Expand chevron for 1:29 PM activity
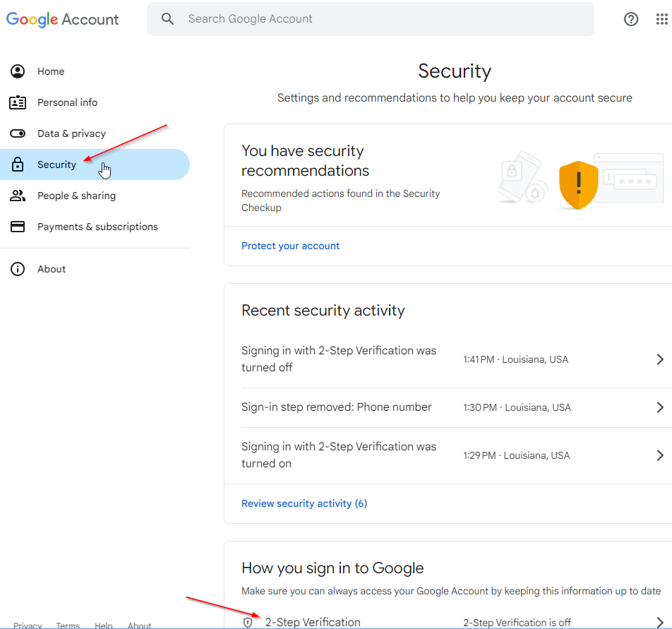 tap(660, 455)
